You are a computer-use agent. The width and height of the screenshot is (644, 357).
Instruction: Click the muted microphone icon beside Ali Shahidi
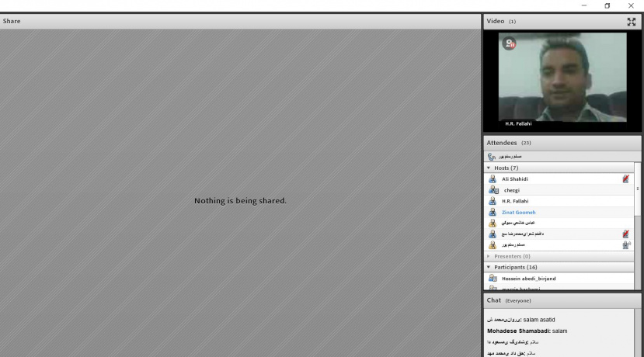pos(625,178)
